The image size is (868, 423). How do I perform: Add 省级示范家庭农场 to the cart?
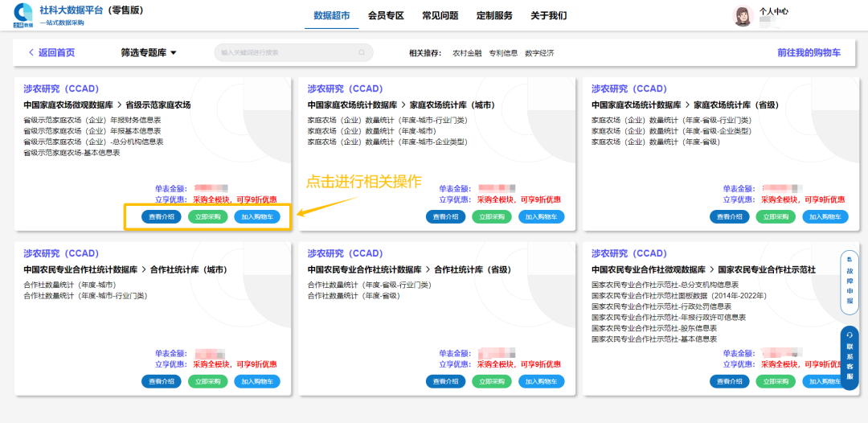(x=257, y=217)
